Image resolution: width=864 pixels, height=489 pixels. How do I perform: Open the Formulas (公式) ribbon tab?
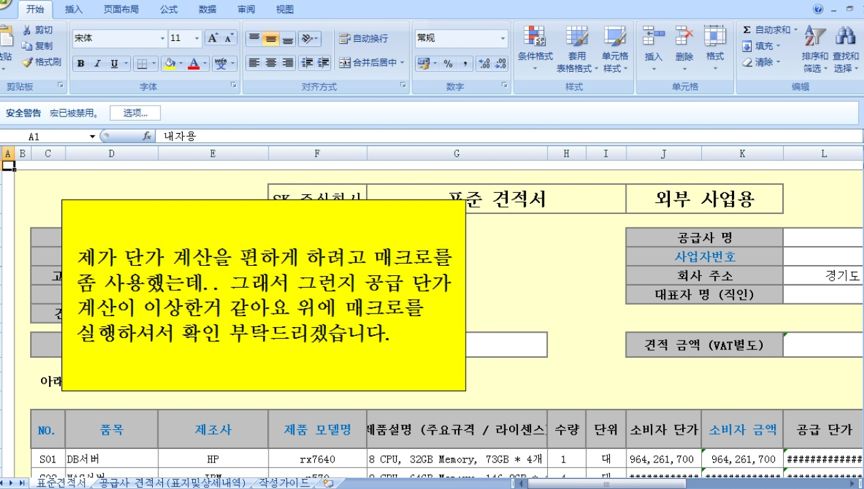pos(169,8)
